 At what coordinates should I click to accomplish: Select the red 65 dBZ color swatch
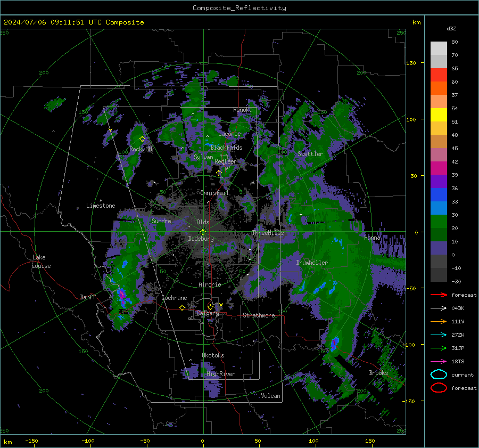click(439, 75)
